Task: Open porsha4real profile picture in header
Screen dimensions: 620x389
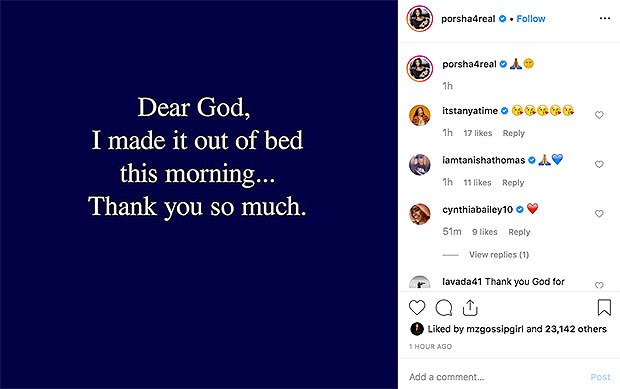Action: 420,19
